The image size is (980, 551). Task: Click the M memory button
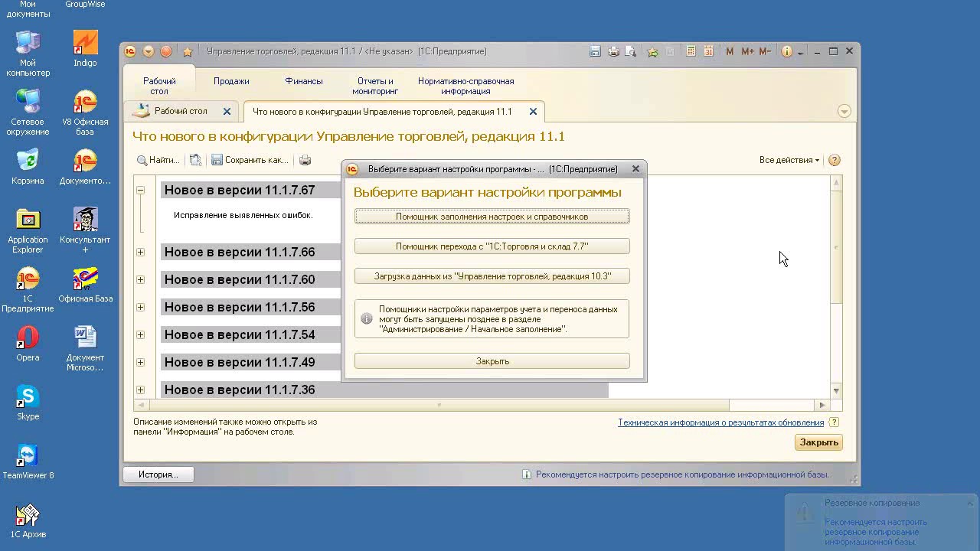coord(730,52)
